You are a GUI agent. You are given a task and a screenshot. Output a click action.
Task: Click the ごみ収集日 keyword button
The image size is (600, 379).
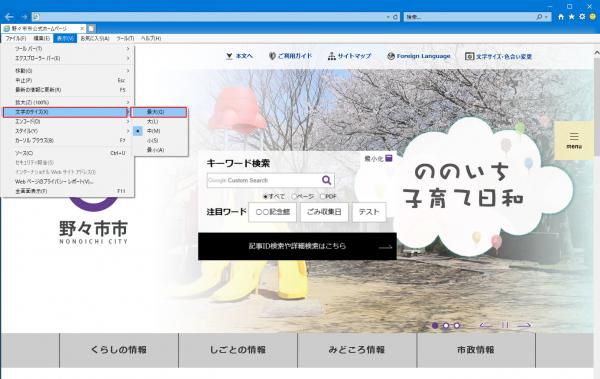pyautogui.click(x=324, y=212)
